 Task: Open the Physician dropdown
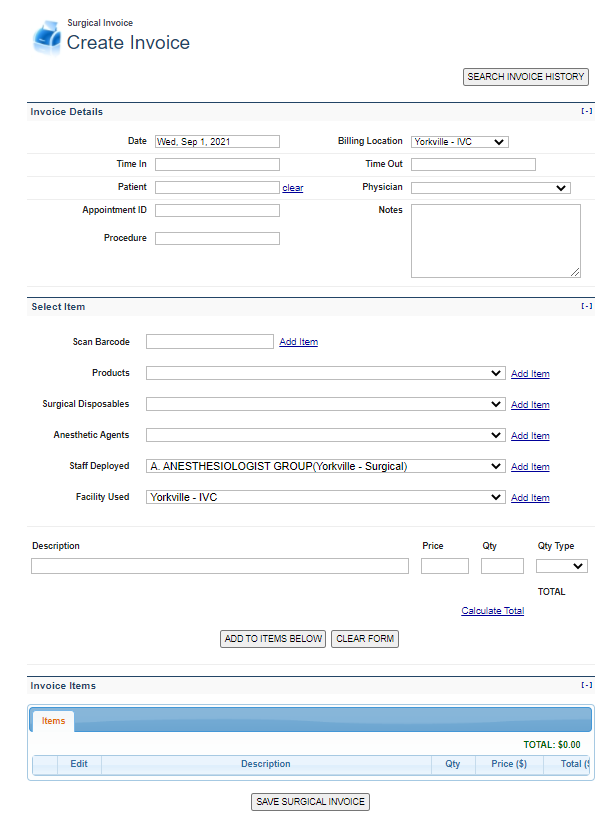click(490, 187)
